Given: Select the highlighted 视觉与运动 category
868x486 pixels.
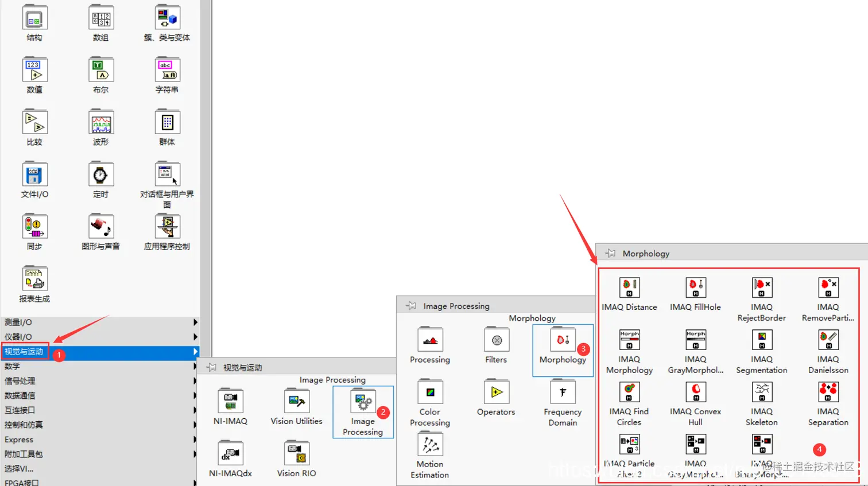Looking at the screenshot, I should click(x=100, y=352).
